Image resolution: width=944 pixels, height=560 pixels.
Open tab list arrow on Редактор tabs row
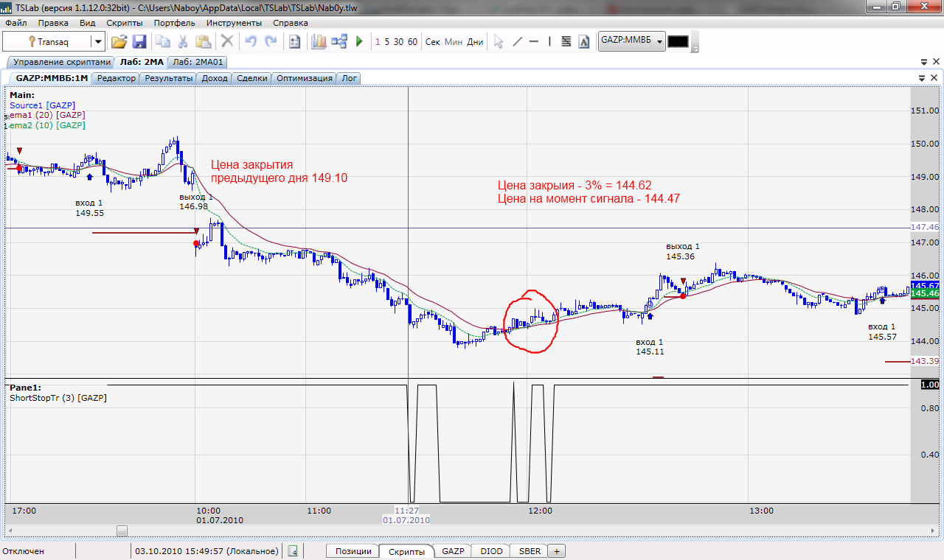click(921, 78)
